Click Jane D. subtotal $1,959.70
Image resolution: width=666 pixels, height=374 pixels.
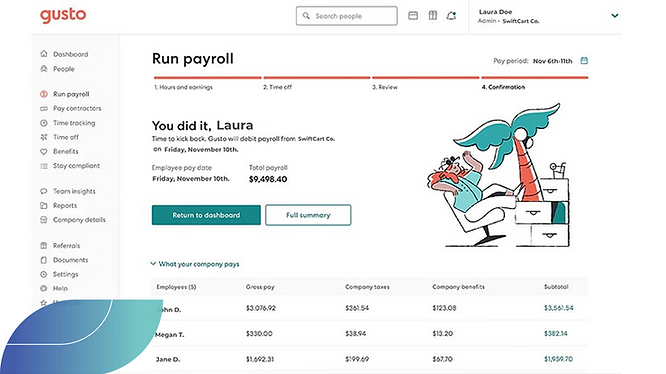[x=558, y=359]
